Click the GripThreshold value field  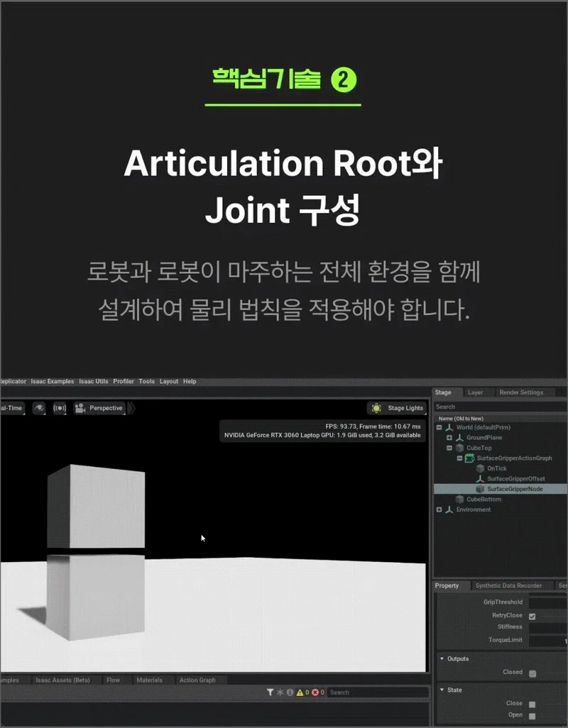tap(547, 602)
